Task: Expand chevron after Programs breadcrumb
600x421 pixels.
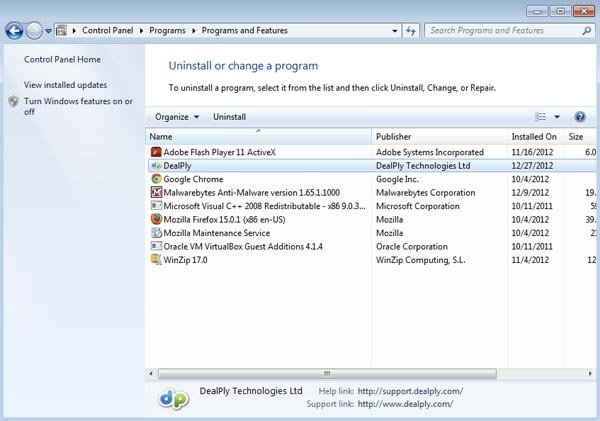Action: point(194,31)
